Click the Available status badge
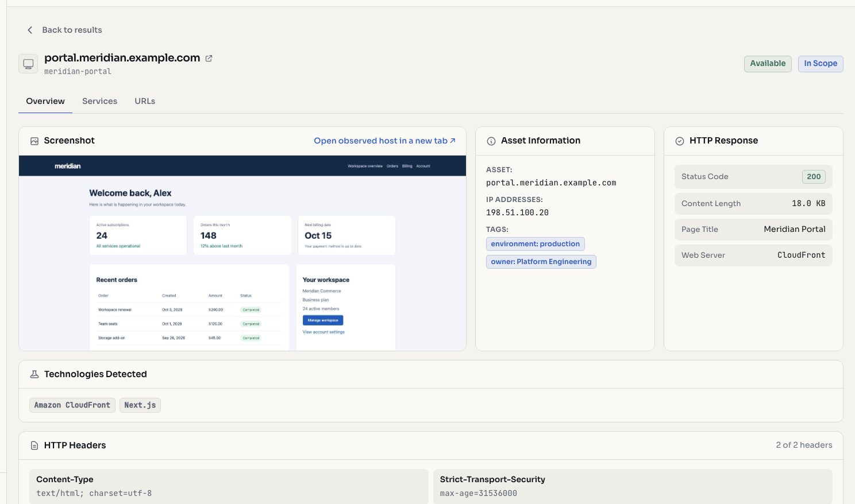This screenshot has height=504, width=855. (768, 64)
